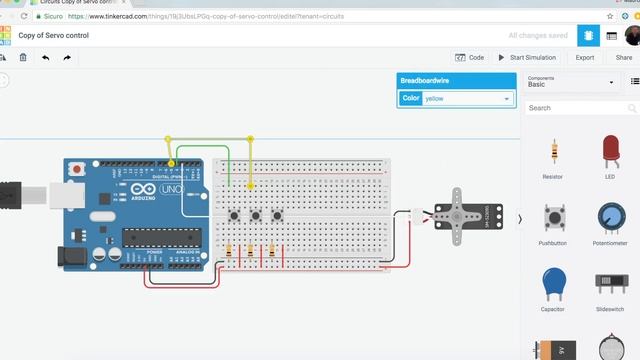
Task: Select the Resistor component
Action: point(553,158)
